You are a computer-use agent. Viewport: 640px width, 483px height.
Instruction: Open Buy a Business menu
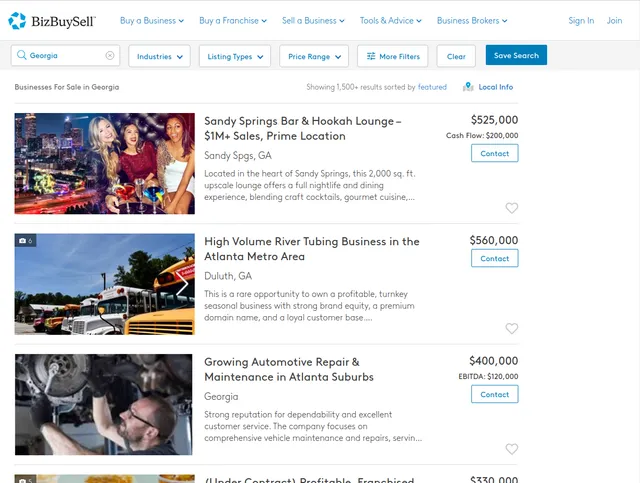151,20
